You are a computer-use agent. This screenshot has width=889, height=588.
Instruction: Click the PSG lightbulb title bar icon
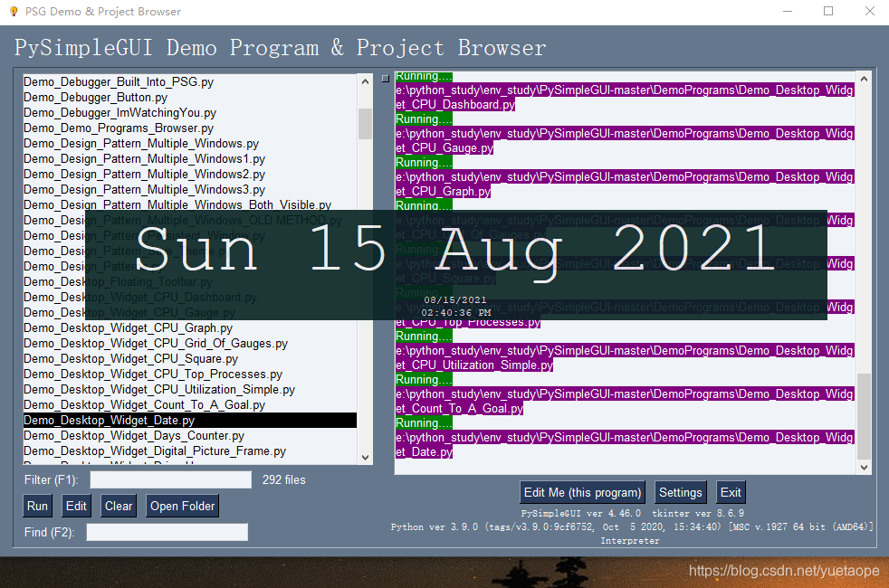tap(14, 12)
